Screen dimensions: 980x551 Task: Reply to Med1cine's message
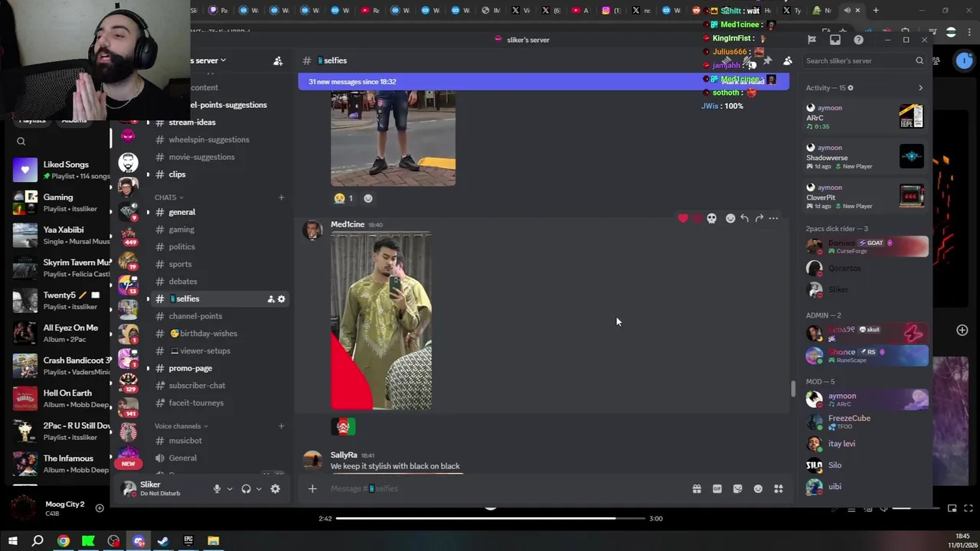pos(744,219)
